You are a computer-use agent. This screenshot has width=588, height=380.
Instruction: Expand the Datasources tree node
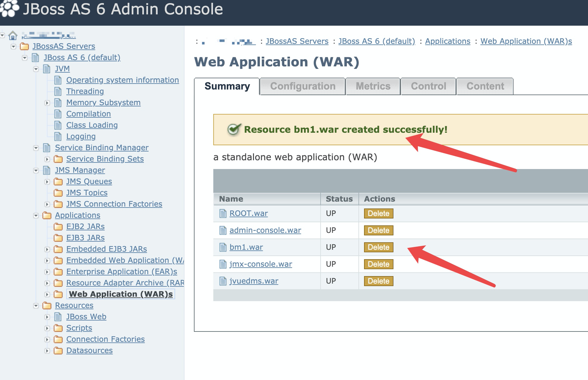pyautogui.click(x=47, y=351)
